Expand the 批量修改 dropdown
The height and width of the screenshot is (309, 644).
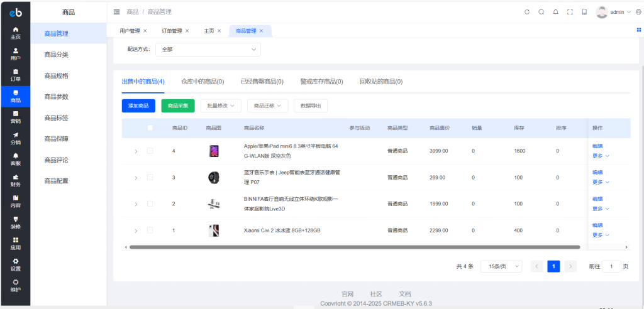[x=221, y=106]
